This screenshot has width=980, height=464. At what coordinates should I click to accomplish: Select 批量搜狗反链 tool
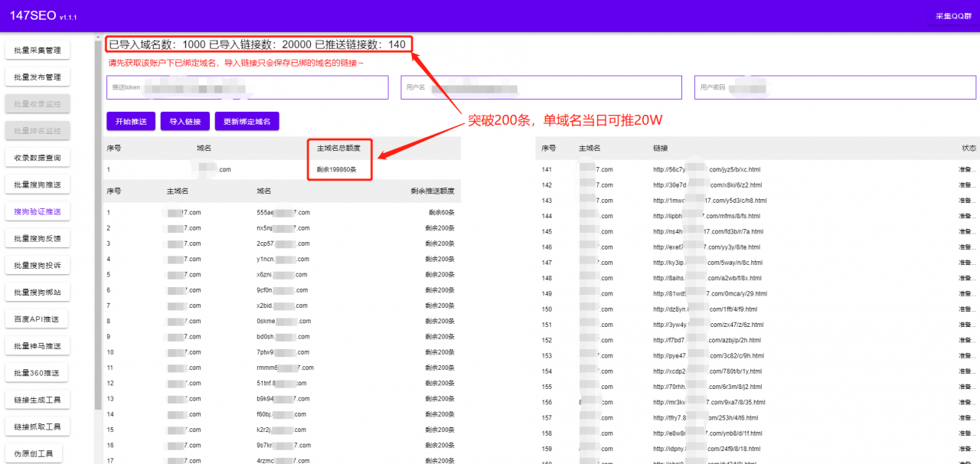[37, 237]
